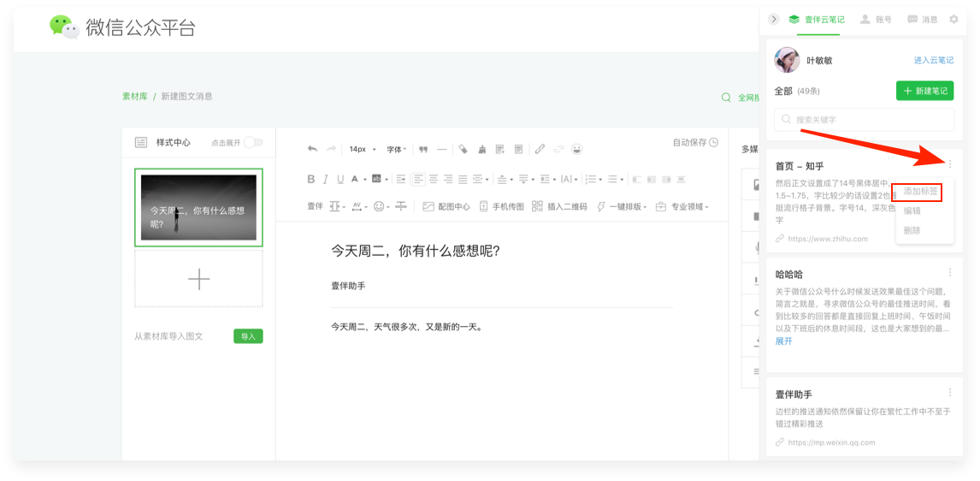
Task: Click the strikethrough icon in third toolbar row
Action: click(400, 205)
